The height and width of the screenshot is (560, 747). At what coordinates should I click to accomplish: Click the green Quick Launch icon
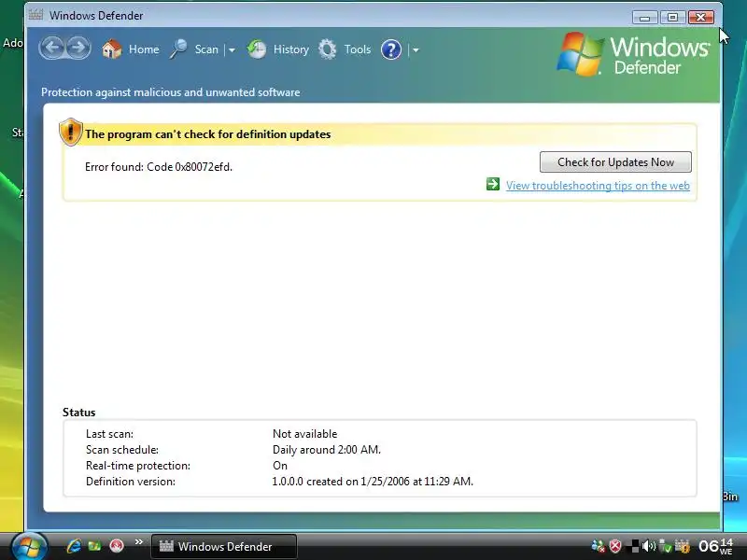click(x=95, y=546)
